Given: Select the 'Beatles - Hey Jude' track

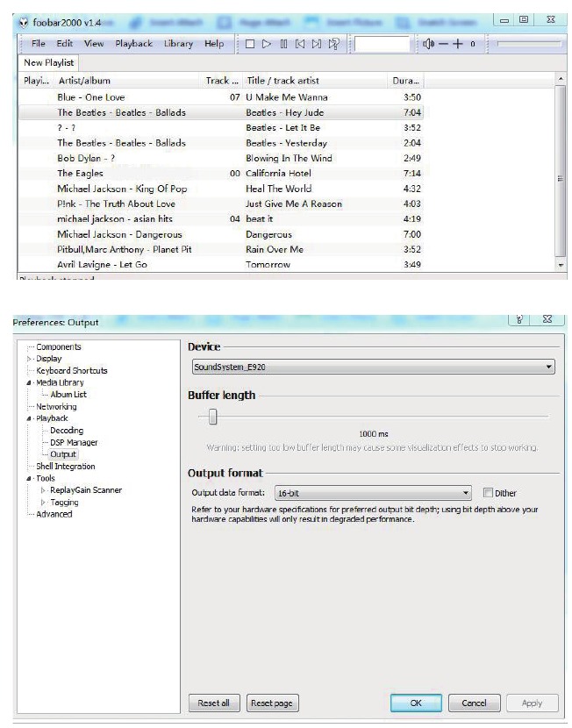Looking at the screenshot, I should coord(220,113).
